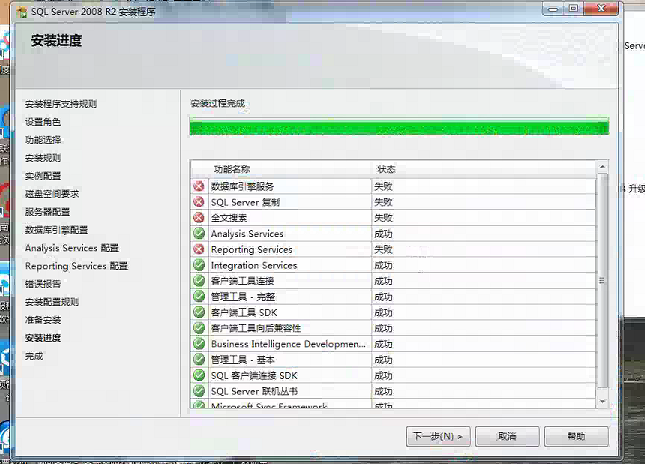Select the 数据库引擎配置 step

[56, 230]
